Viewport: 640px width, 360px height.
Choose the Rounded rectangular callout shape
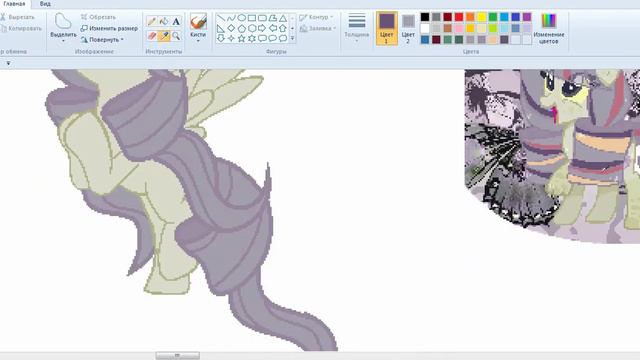click(262, 38)
